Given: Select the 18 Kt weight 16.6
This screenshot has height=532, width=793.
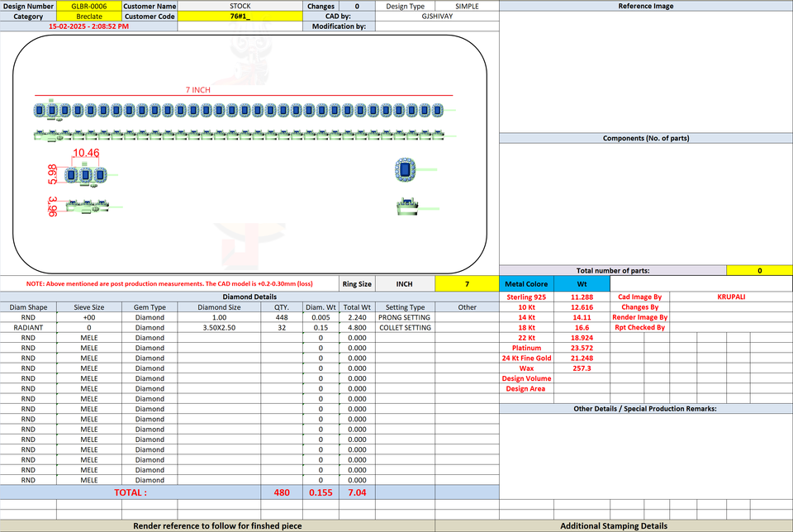Looking at the screenshot, I should [x=582, y=328].
